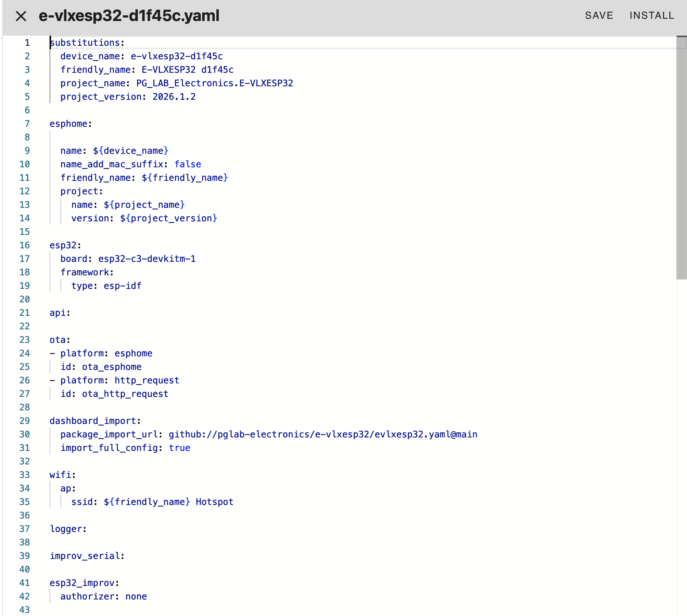Place cursor on the ota: line
Image resolution: width=687 pixels, height=616 pixels.
tap(60, 340)
